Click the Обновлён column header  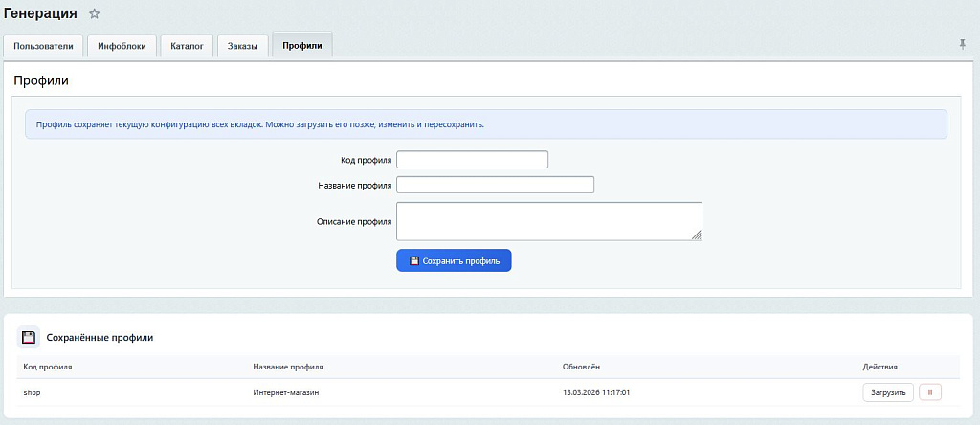point(582,367)
